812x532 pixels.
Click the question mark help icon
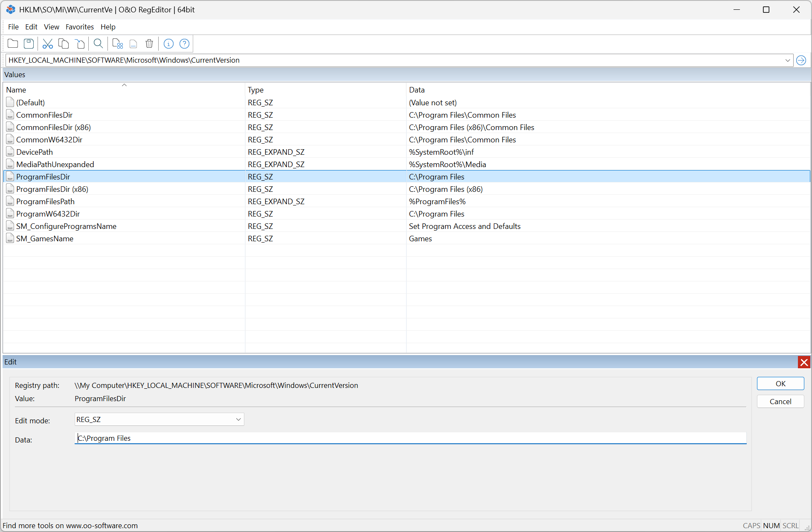[184, 43]
